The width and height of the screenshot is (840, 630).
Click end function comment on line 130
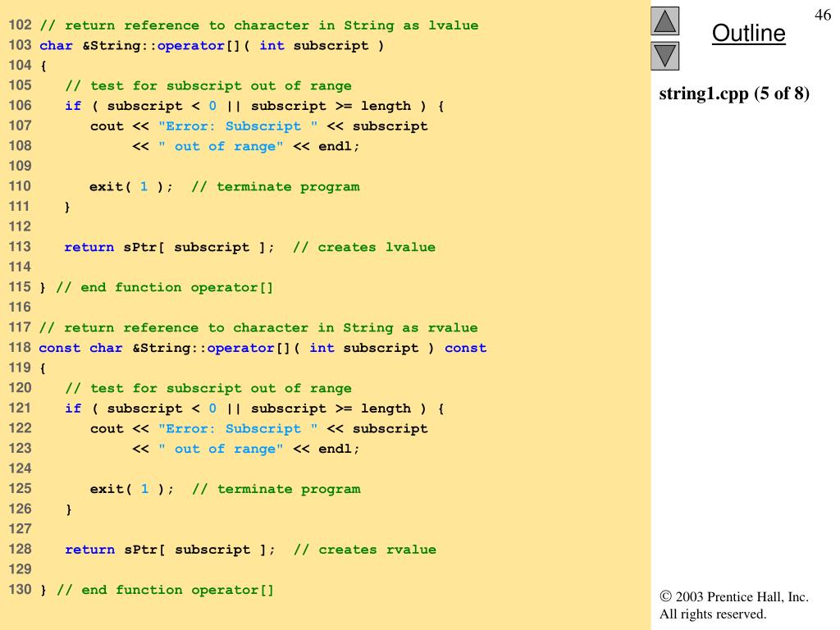pyautogui.click(x=166, y=590)
